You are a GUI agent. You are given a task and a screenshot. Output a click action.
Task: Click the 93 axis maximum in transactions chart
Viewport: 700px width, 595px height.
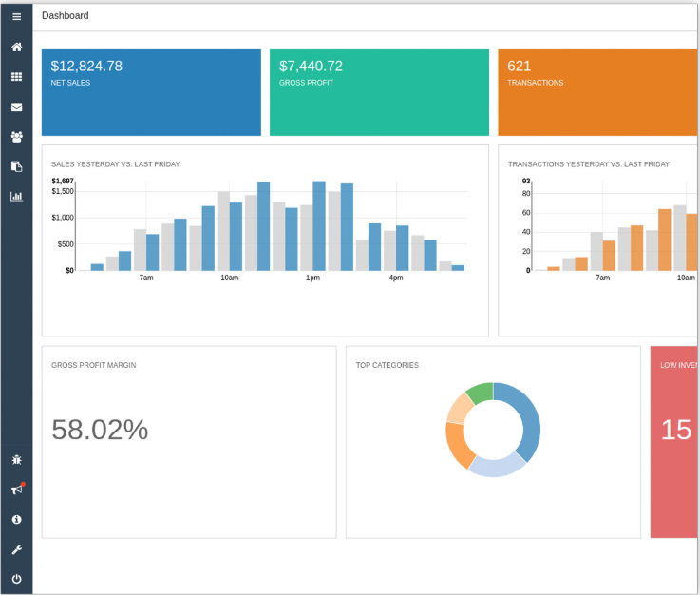[526, 181]
